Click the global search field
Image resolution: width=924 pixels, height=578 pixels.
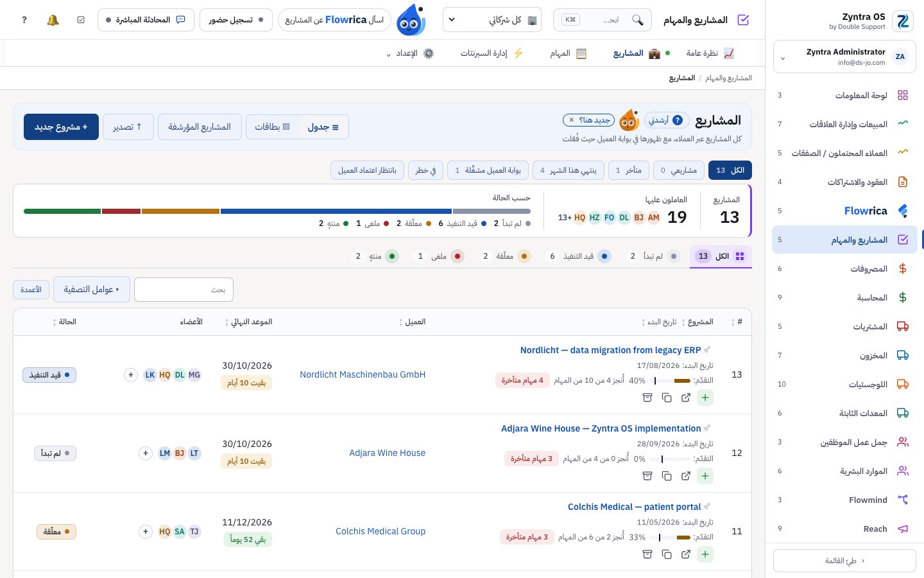(x=603, y=20)
